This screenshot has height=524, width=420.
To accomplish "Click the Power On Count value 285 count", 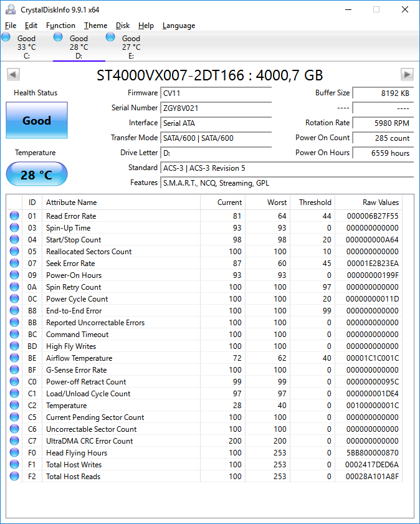I will (x=383, y=138).
